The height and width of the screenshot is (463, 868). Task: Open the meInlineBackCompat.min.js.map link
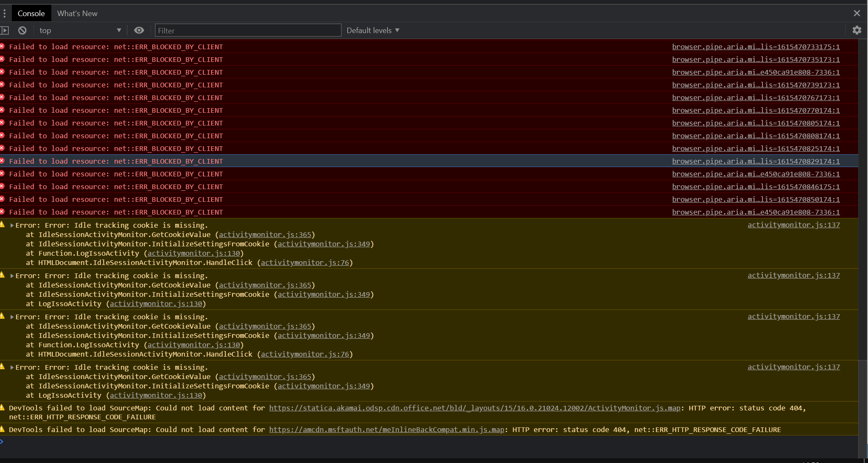(x=386, y=430)
